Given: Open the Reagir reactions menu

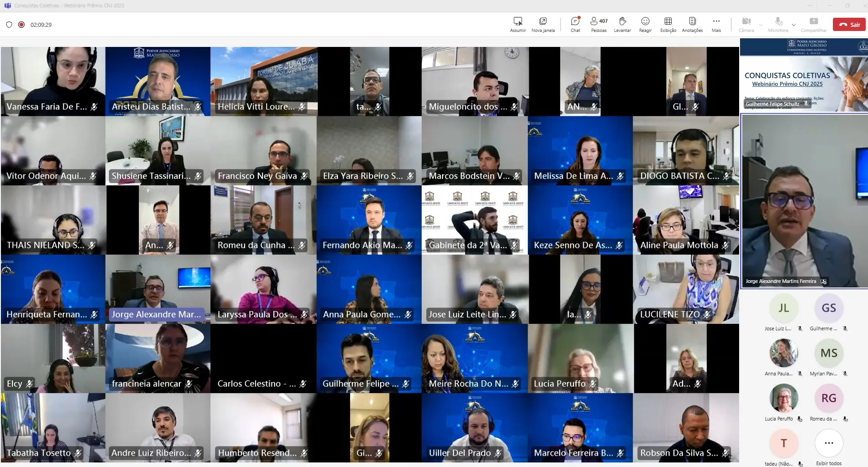Looking at the screenshot, I should tap(645, 24).
